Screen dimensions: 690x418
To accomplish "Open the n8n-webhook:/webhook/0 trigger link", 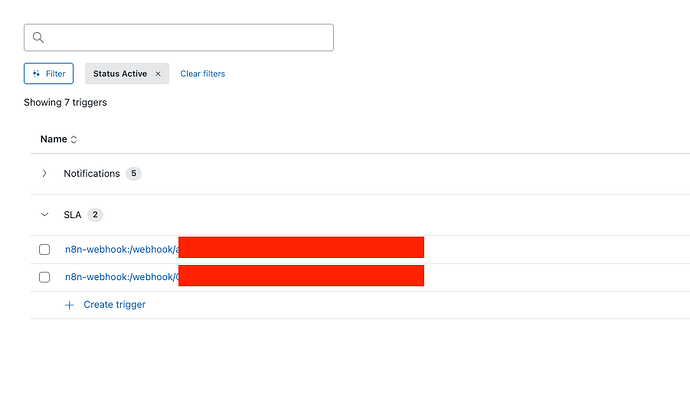I will pyautogui.click(x=122, y=277).
